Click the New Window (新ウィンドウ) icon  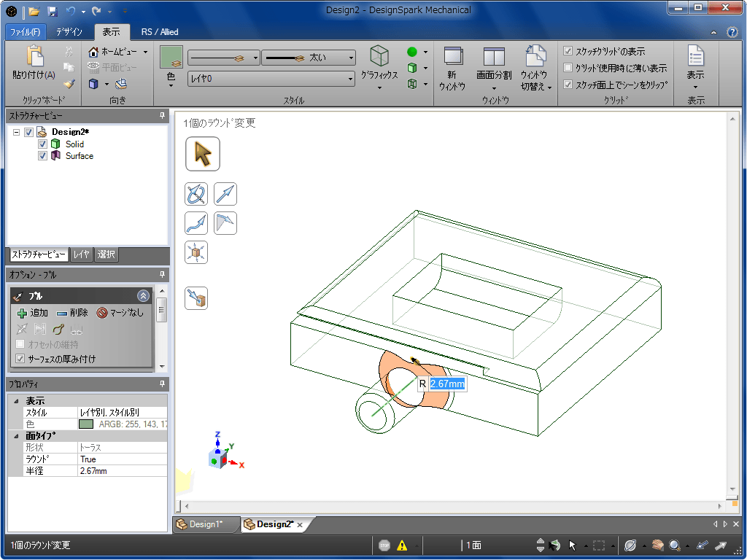click(x=452, y=57)
